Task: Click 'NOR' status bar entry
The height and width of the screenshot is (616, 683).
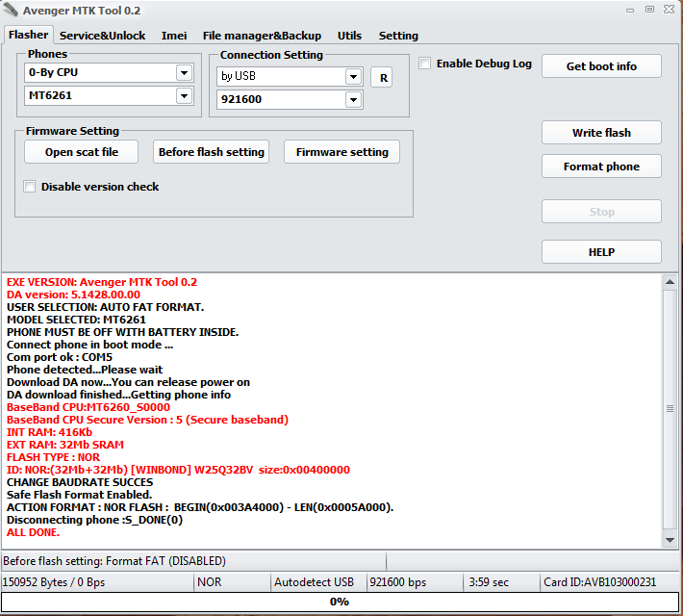Action: [210, 582]
